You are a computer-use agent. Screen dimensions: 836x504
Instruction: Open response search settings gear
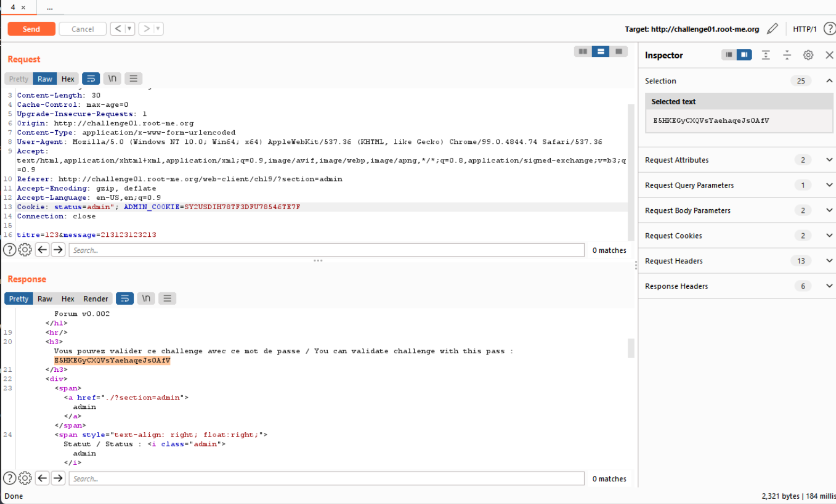25,478
